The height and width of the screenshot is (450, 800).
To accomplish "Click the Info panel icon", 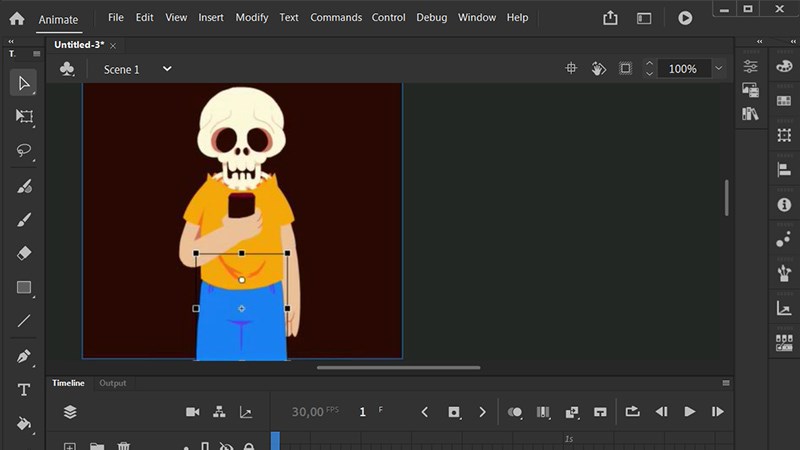I will (784, 204).
